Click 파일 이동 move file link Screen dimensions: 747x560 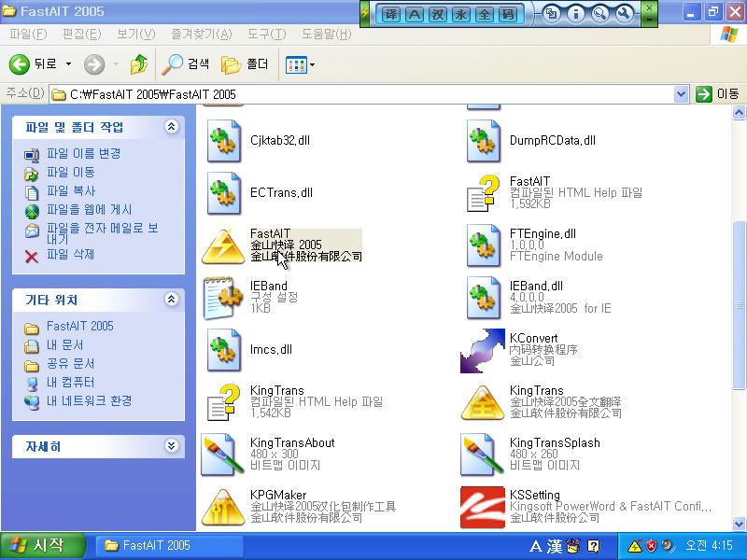(71, 172)
